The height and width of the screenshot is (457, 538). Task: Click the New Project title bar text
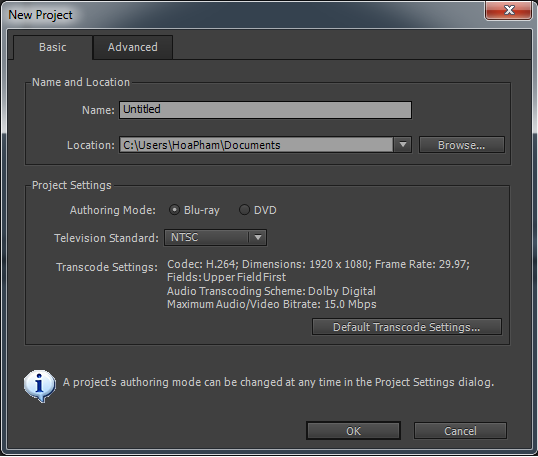pyautogui.click(x=40, y=15)
